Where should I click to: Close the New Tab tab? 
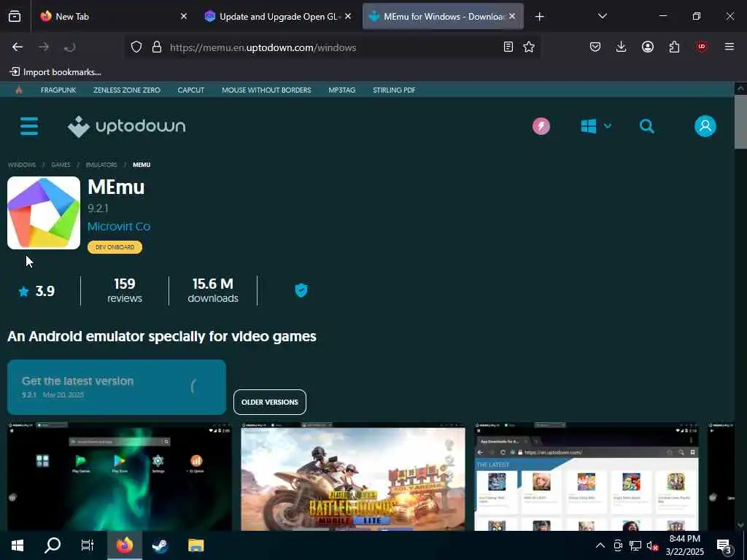[x=184, y=16]
